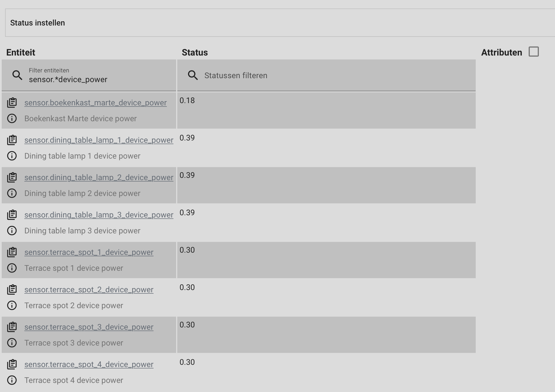Open info dialog for Dining table lamp 1
This screenshot has width=555, height=392.
click(x=12, y=156)
